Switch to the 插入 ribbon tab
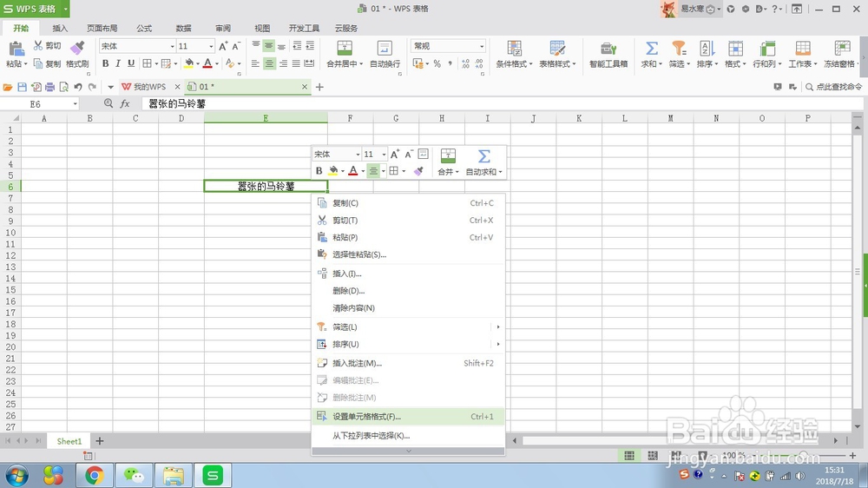Image resolution: width=868 pixels, height=488 pixels. [60, 29]
